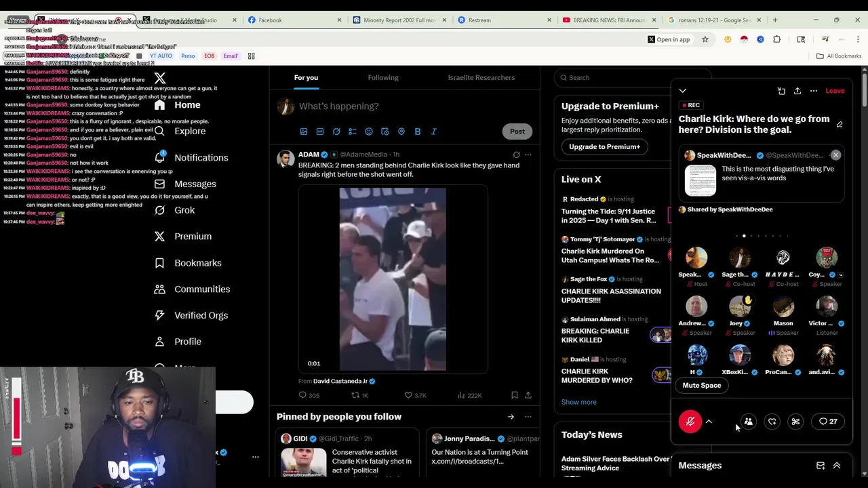Edit the Space title pencil icon
868x488 pixels.
coord(840,125)
